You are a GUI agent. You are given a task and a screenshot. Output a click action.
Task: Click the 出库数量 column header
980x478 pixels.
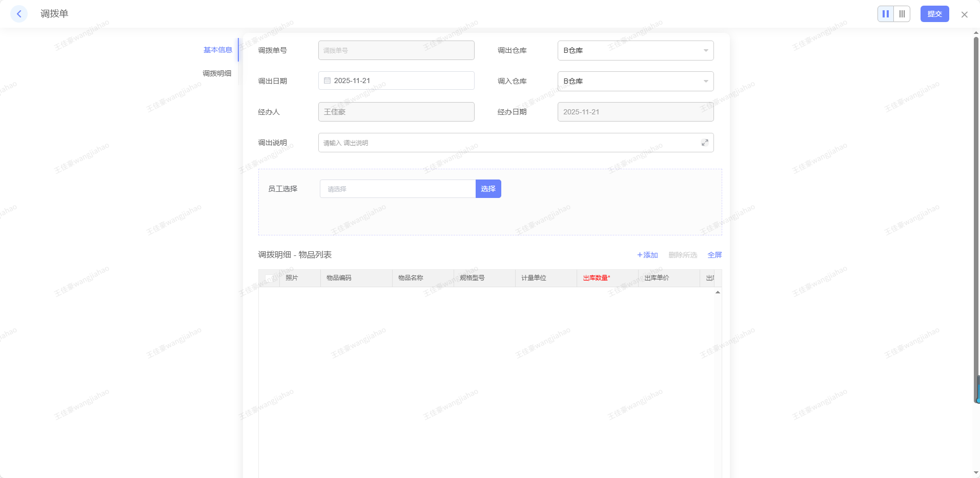click(597, 278)
